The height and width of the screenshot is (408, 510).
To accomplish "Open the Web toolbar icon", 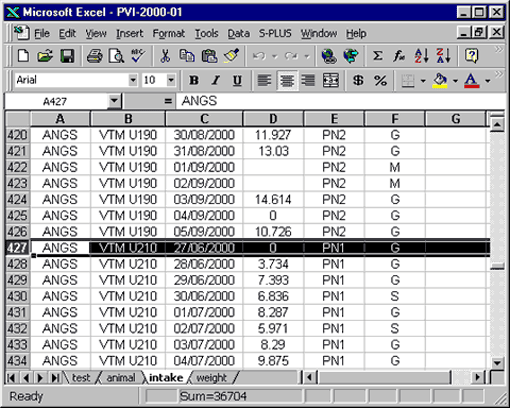I will click(351, 56).
